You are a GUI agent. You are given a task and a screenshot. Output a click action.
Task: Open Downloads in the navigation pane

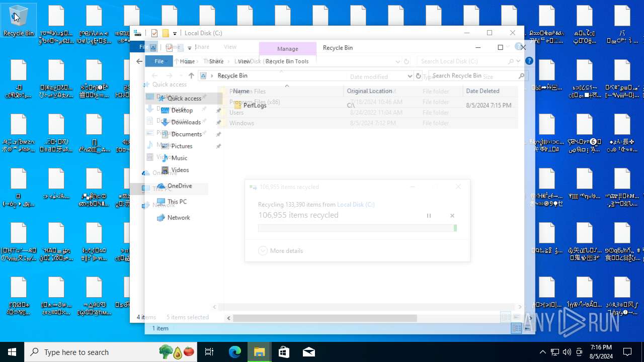[x=186, y=122]
